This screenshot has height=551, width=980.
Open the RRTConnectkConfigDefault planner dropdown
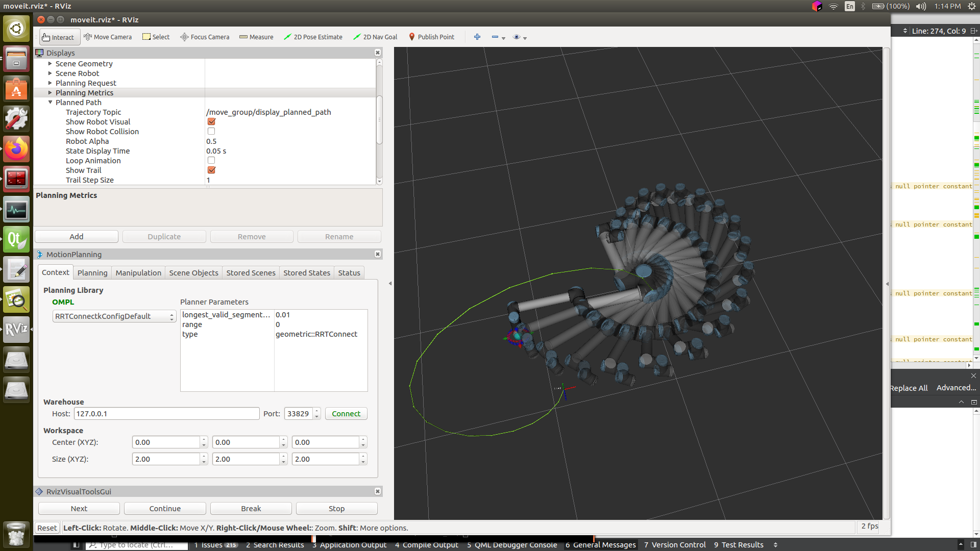114,316
